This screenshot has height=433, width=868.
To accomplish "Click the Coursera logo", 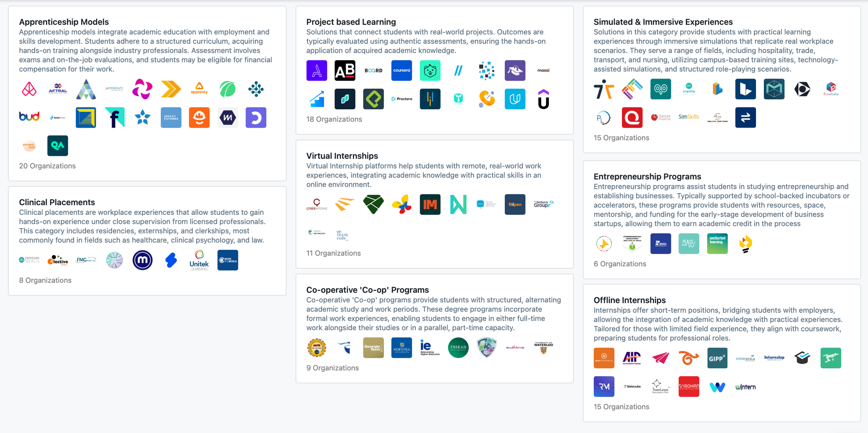I will click(x=401, y=71).
